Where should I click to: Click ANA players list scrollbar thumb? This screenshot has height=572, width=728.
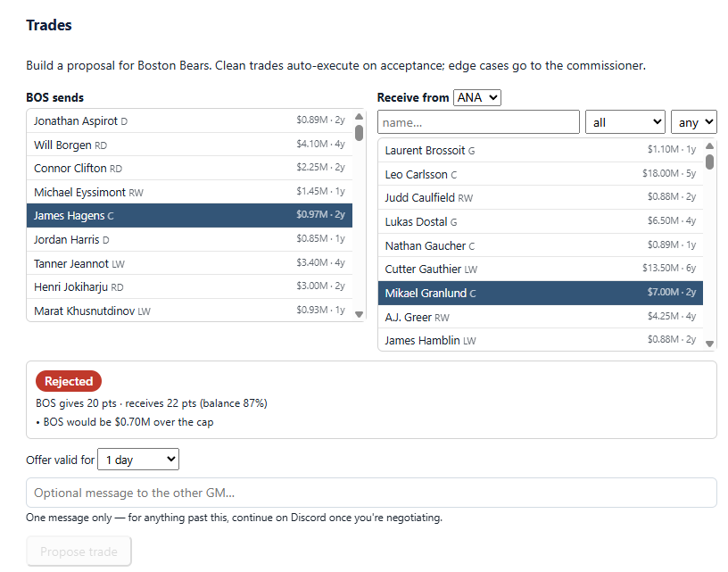709,162
